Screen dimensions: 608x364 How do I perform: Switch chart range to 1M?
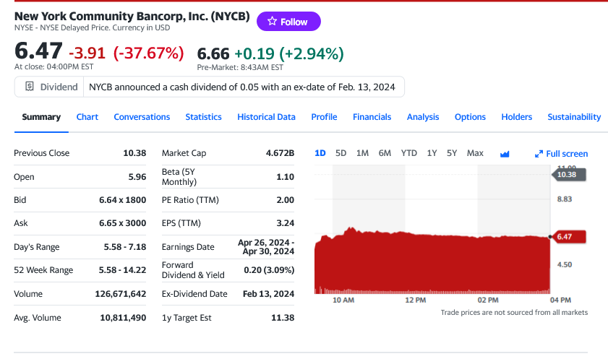pyautogui.click(x=362, y=153)
